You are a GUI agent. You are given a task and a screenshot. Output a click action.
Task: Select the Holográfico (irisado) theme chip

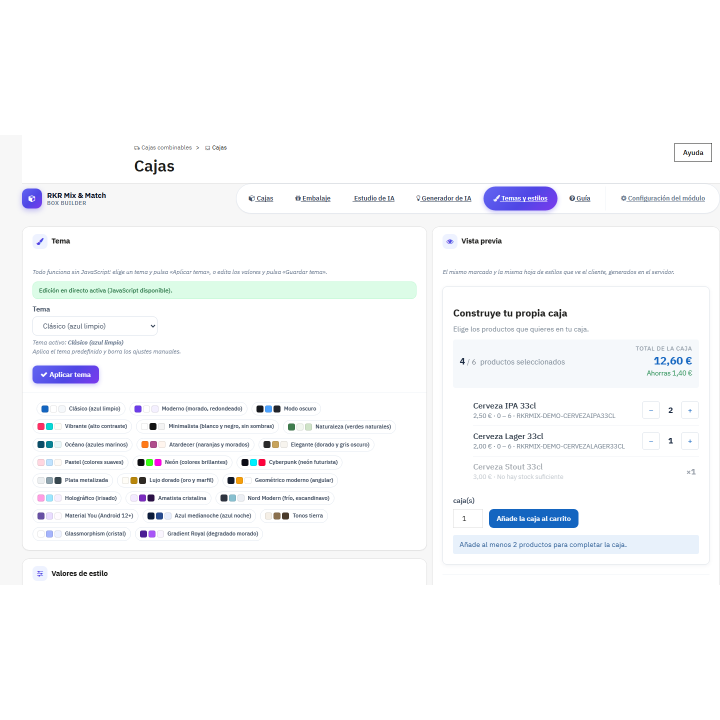pos(77,498)
